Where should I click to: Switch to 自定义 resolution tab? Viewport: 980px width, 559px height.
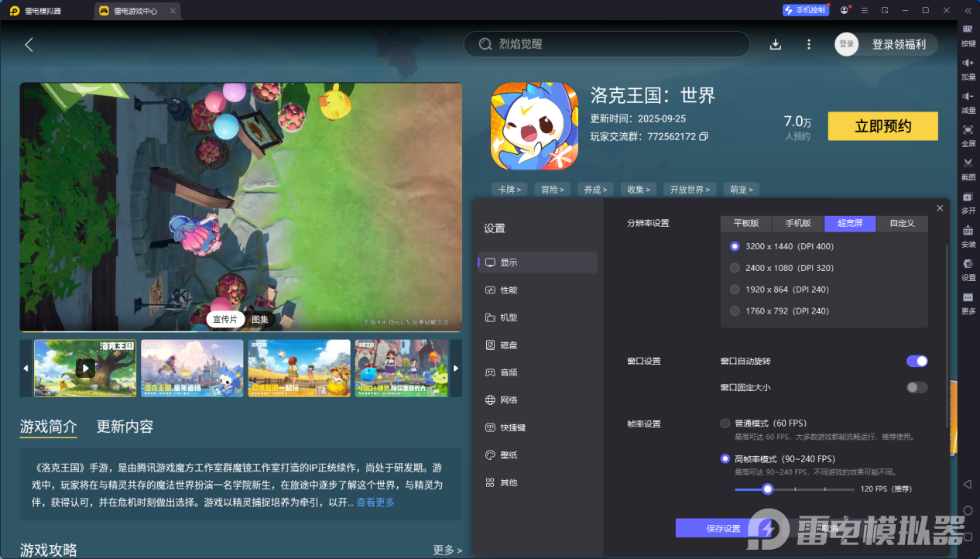902,223
